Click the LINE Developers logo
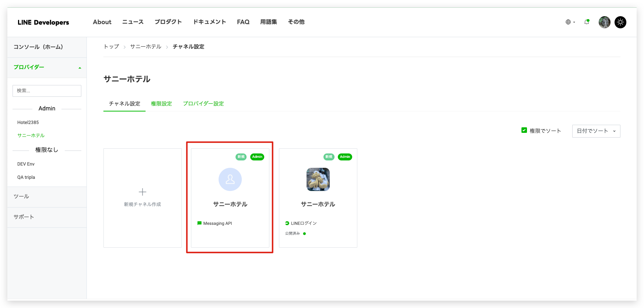 (43, 22)
